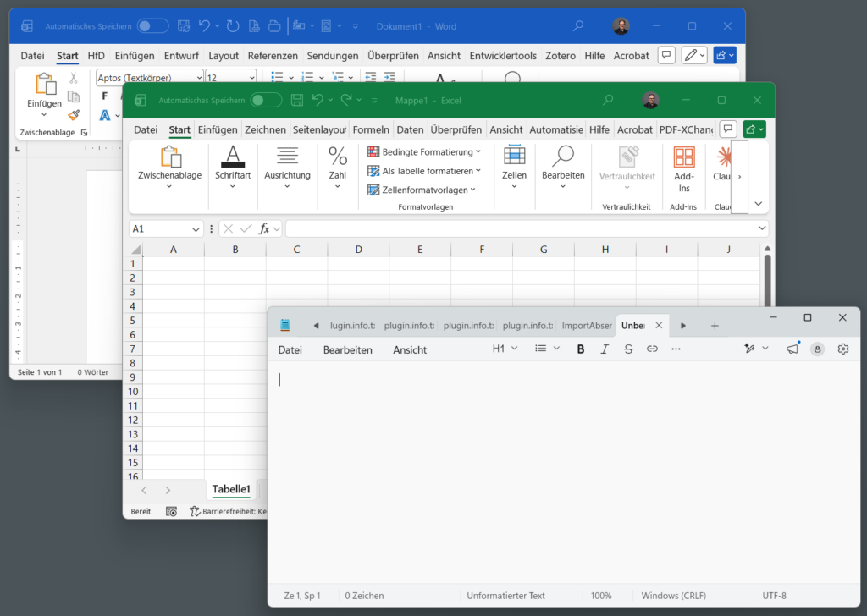Click the Word share button

point(725,55)
